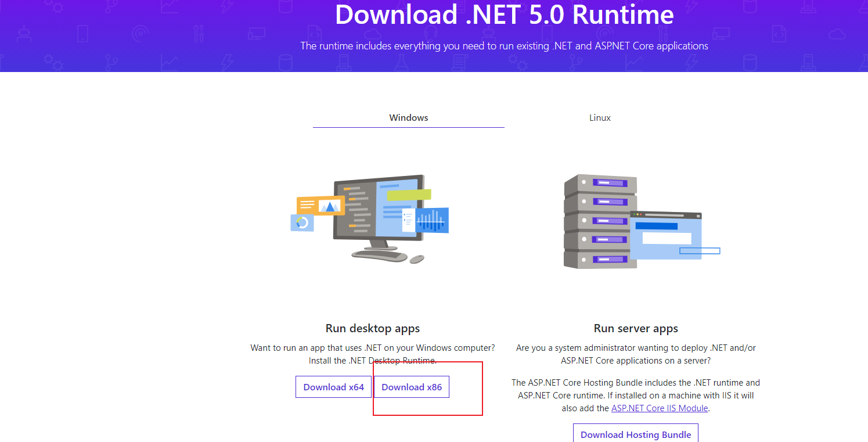868x442 pixels.
Task: Click the server rack illustration
Action: point(642,221)
